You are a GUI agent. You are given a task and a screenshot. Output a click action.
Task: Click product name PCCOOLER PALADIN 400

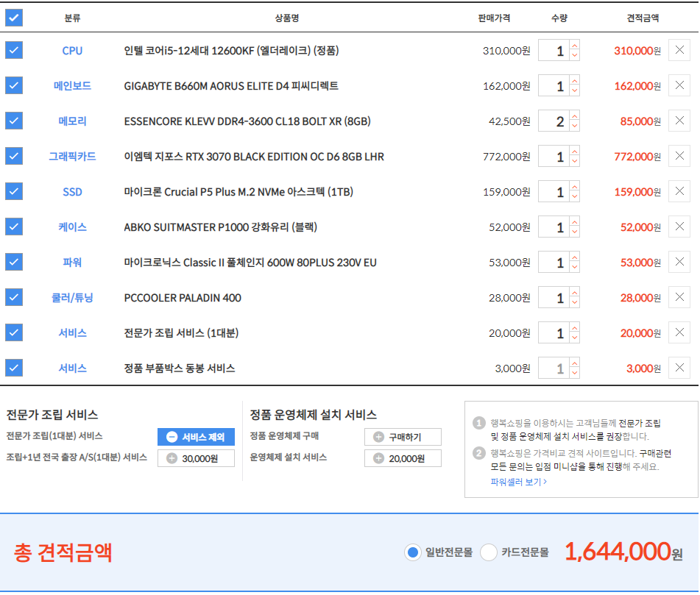pyautogui.click(x=183, y=297)
